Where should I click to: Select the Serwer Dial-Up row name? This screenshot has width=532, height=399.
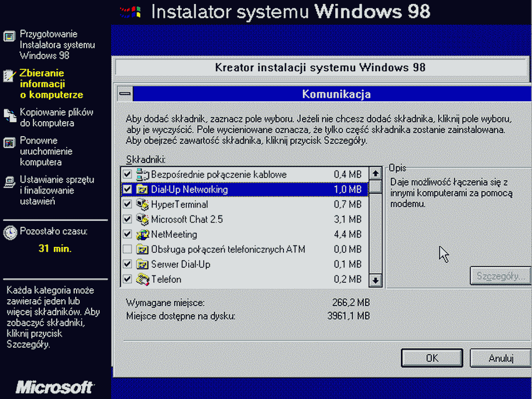pos(180,264)
